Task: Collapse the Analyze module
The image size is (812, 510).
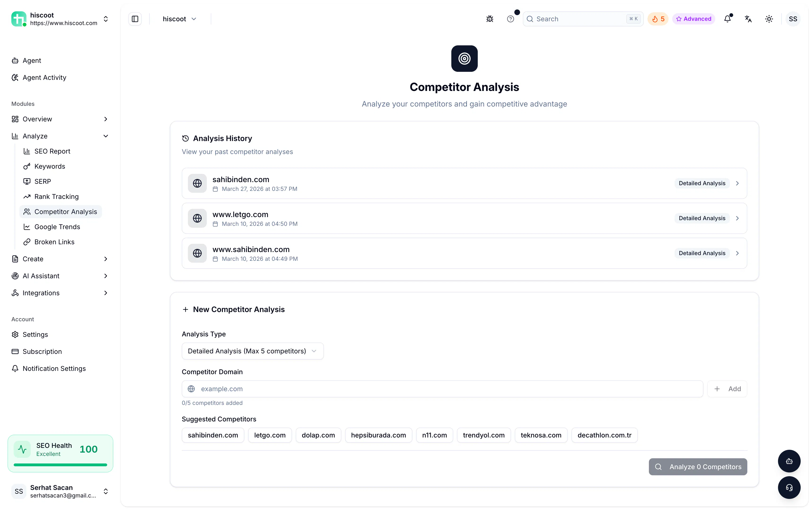Action: click(60, 136)
